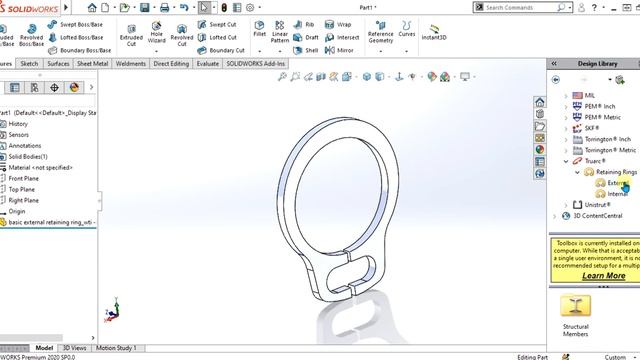The width and height of the screenshot is (640, 360).
Task: Expand the Torrington Inch library
Action: (x=566, y=140)
